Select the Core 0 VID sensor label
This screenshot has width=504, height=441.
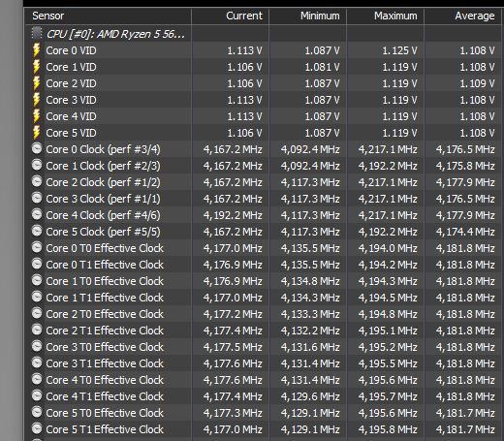coord(71,50)
